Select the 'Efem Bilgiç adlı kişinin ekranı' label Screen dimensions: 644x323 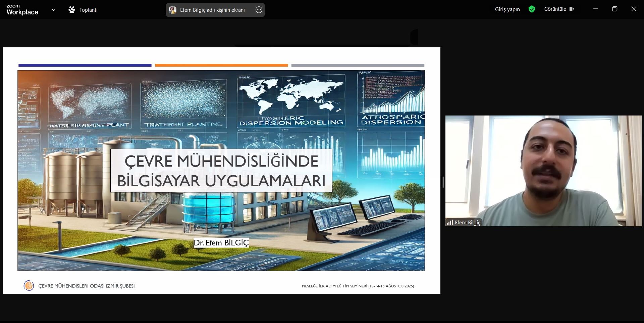pos(212,10)
